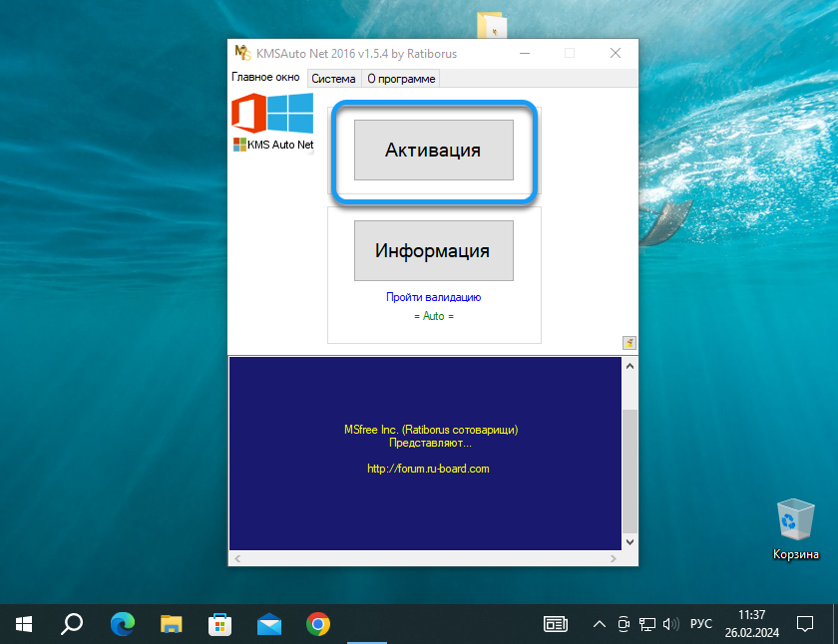838x644 pixels.
Task: Expand hidden system tray icons chevron
Action: tap(600, 624)
